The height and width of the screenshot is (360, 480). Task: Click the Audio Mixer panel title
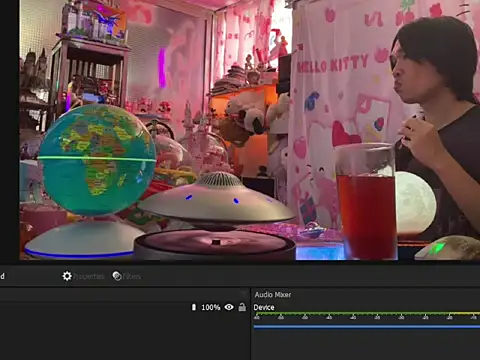(x=273, y=295)
